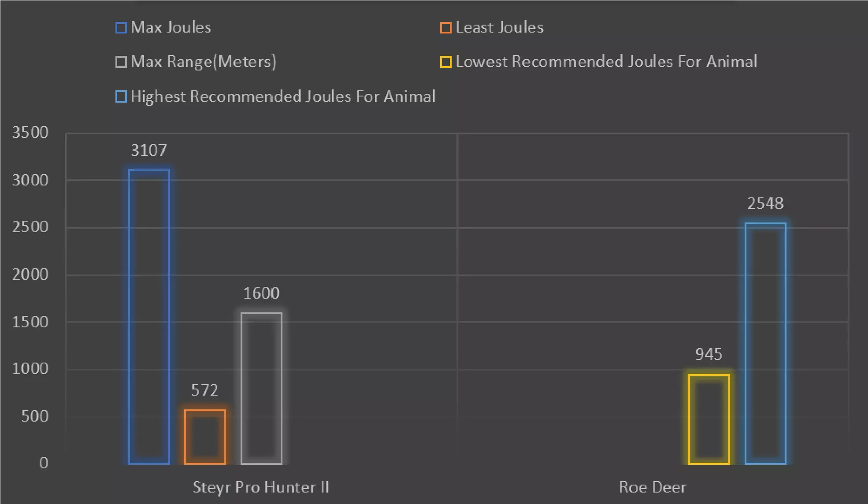
Task: Click the Max Joules legend color swatch
Action: (x=121, y=28)
